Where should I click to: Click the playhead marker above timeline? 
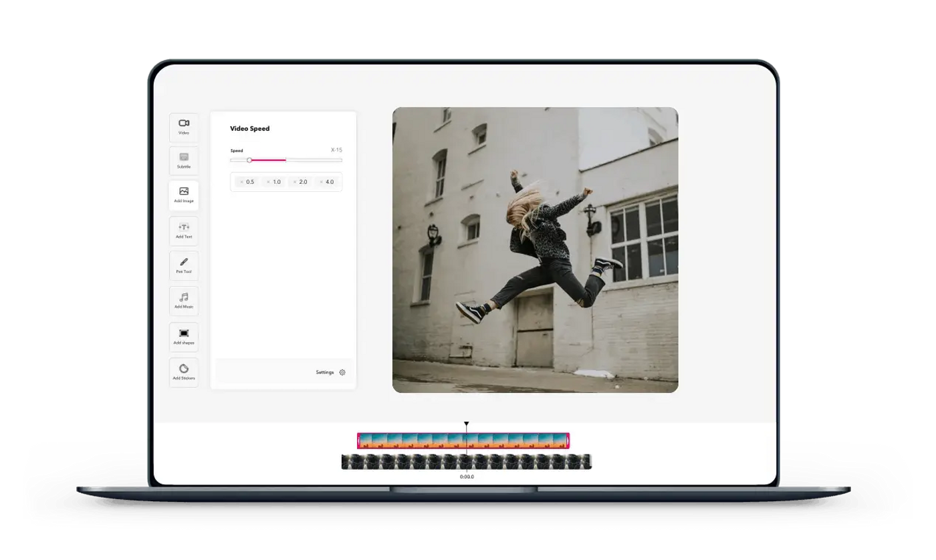point(466,424)
